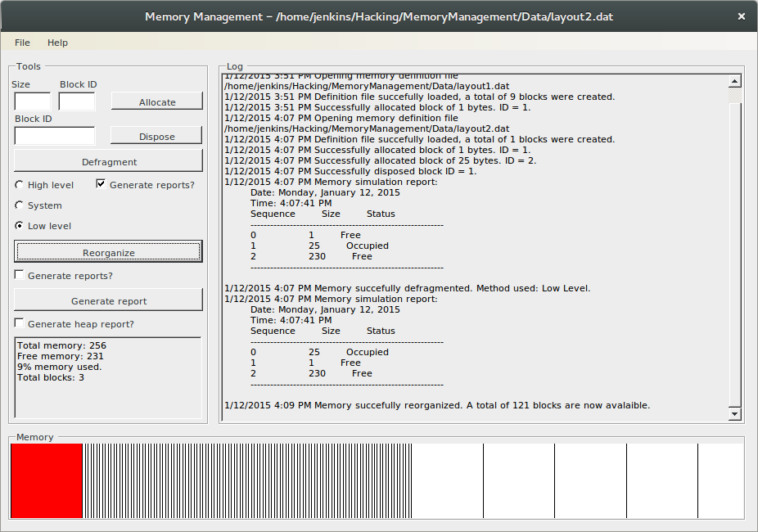Click log line 'total of 9 blocks were created'
Screen dimensions: 758x532
[x=420, y=97]
